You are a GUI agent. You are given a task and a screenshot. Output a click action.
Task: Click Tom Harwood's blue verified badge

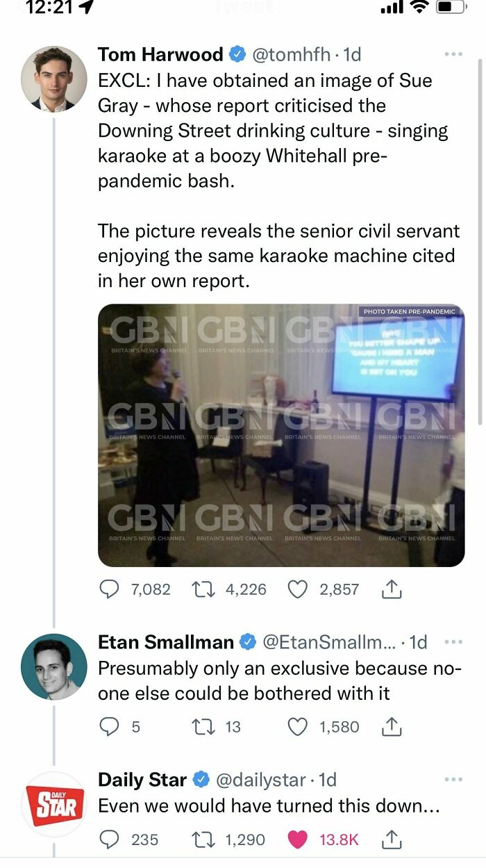pos(237,55)
